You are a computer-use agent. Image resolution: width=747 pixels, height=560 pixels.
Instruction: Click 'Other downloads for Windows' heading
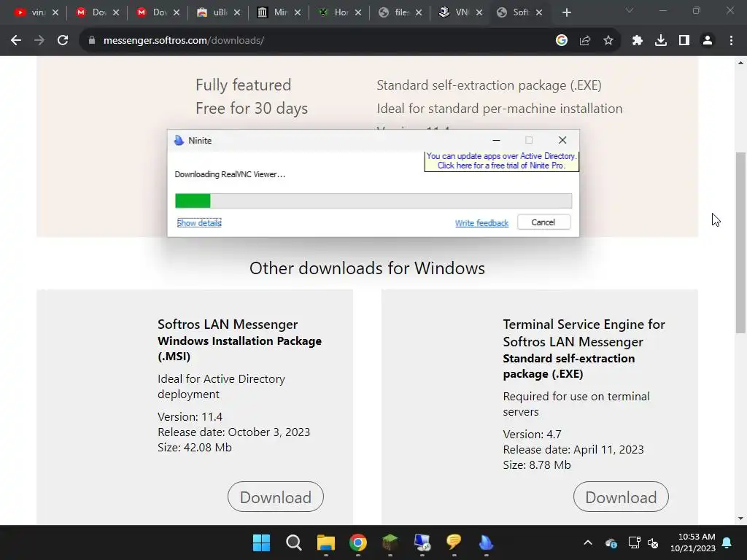point(368,268)
